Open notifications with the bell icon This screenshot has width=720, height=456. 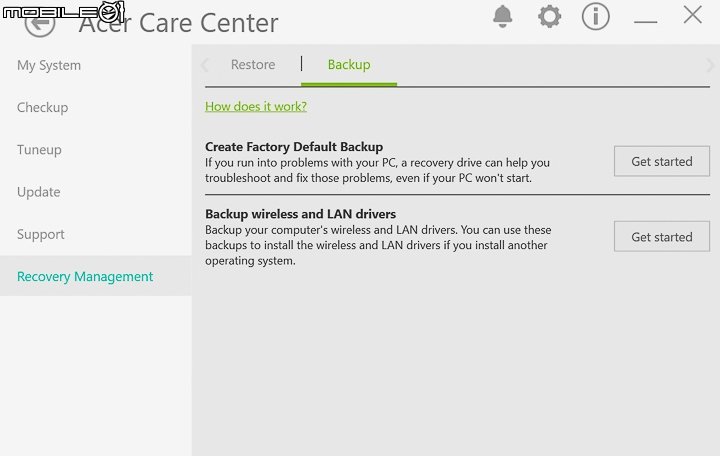click(502, 17)
